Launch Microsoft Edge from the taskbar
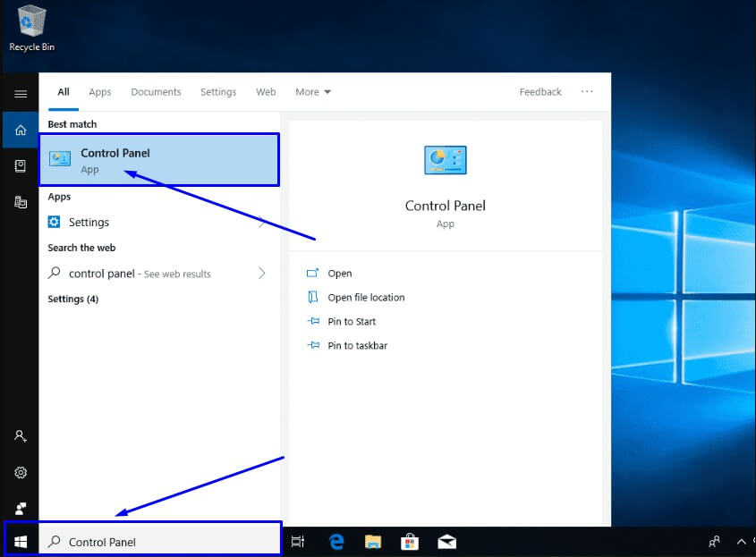 click(x=336, y=542)
